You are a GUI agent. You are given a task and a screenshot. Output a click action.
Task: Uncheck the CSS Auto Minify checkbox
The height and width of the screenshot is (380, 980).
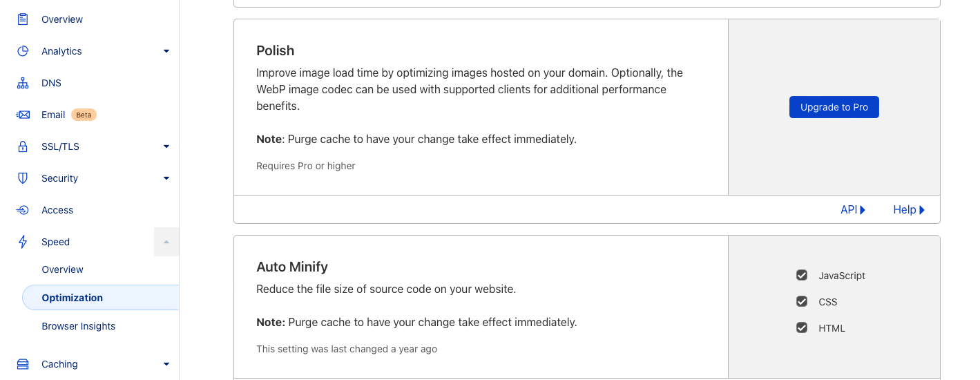(802, 301)
